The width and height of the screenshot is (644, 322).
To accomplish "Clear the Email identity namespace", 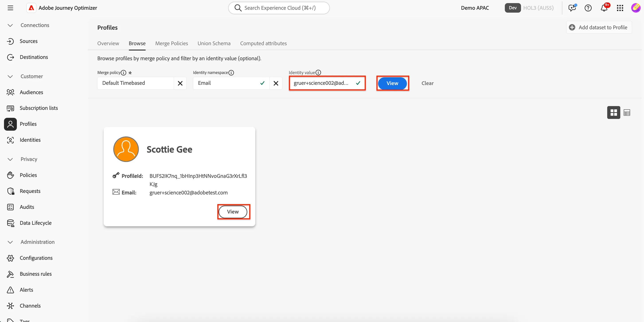I will 276,83.
